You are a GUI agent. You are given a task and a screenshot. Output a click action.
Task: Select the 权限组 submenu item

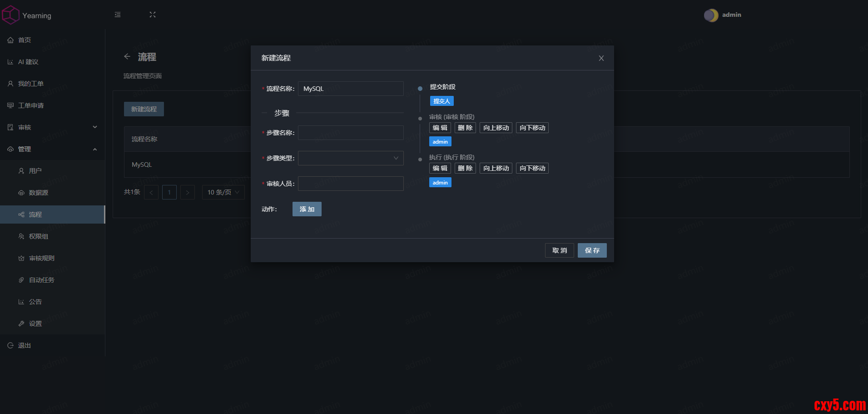tap(53, 236)
